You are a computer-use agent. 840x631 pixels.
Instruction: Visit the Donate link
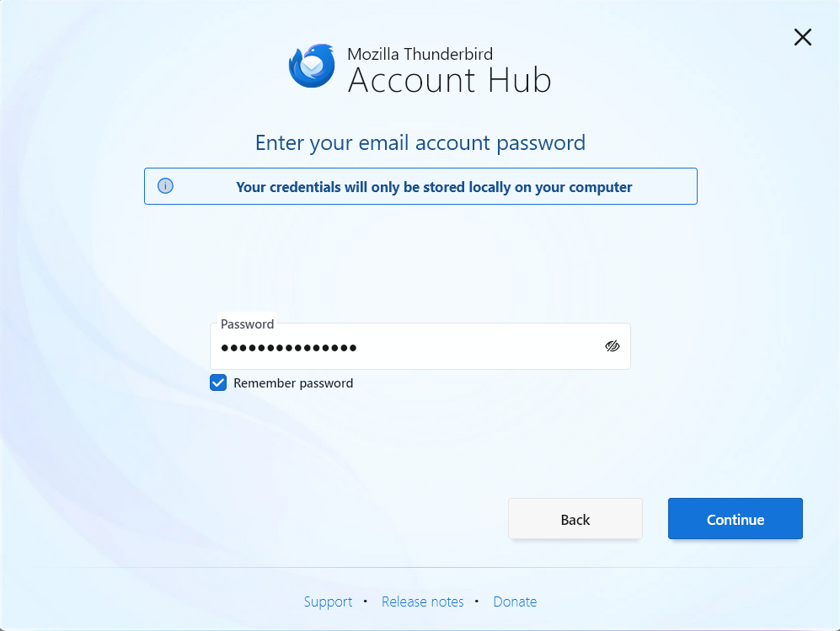515,602
